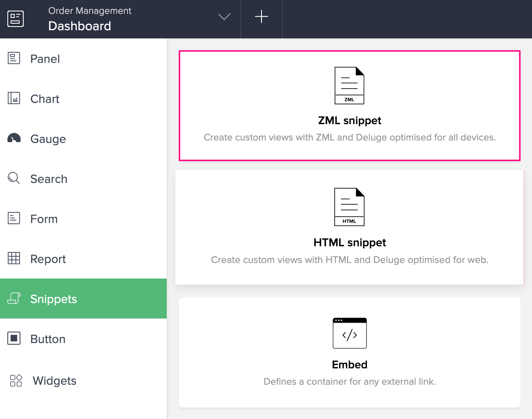Click the Search magnifier icon
Screen dimensions: 532x419
pyautogui.click(x=14, y=178)
